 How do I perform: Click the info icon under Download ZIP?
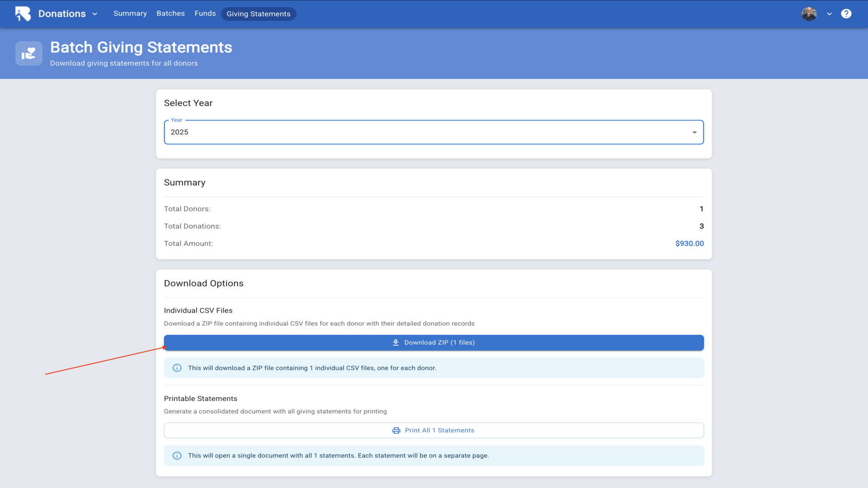tap(177, 368)
